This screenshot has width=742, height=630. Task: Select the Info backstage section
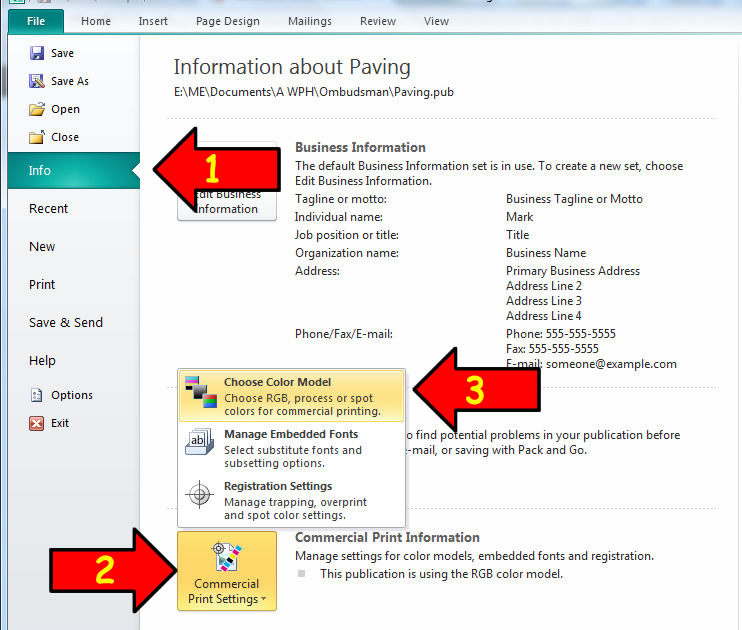click(40, 171)
